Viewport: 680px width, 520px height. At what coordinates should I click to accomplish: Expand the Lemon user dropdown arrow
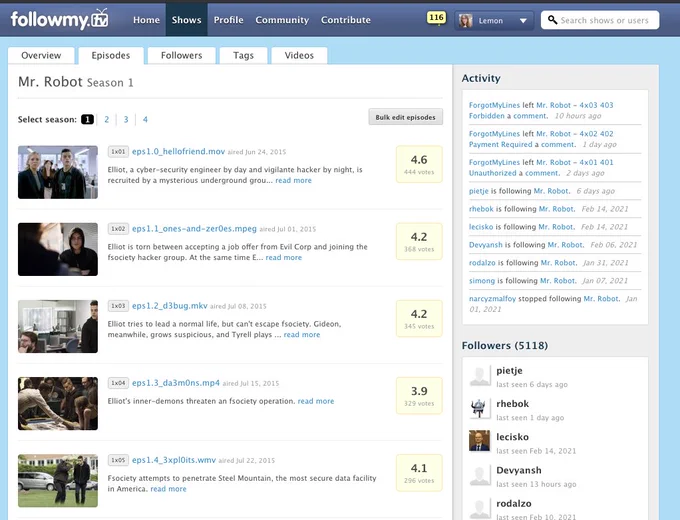click(523, 21)
